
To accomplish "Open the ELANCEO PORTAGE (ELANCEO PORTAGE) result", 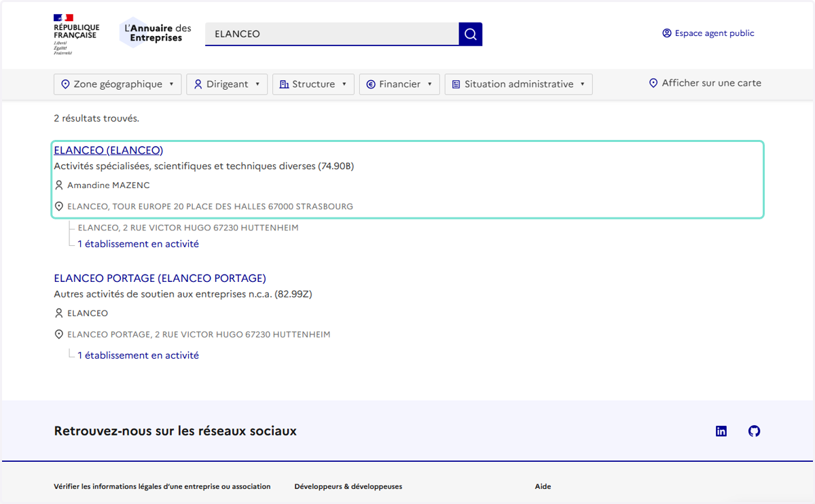I will 160,278.
